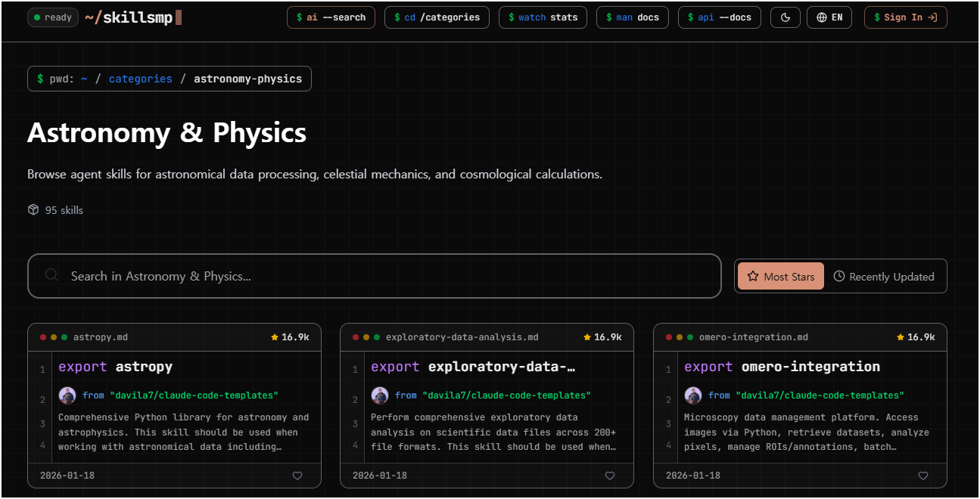Toggle dark mode with moon icon
The image size is (980, 499).
tap(786, 17)
